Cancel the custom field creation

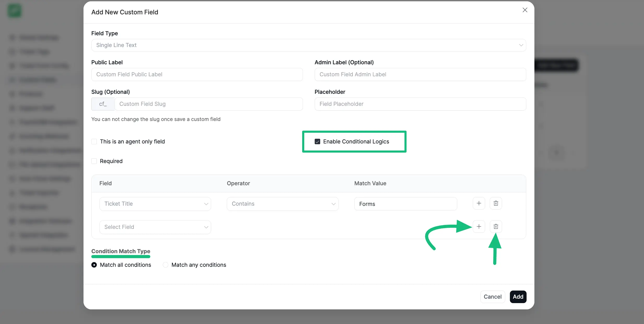pyautogui.click(x=492, y=297)
